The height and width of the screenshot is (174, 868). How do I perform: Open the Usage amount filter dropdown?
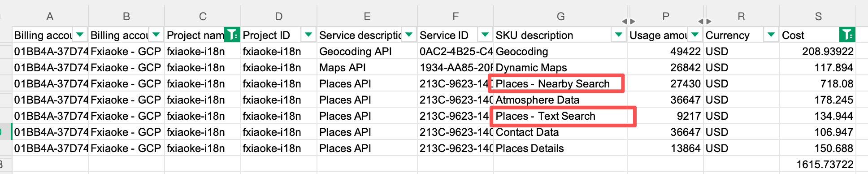[x=695, y=35]
